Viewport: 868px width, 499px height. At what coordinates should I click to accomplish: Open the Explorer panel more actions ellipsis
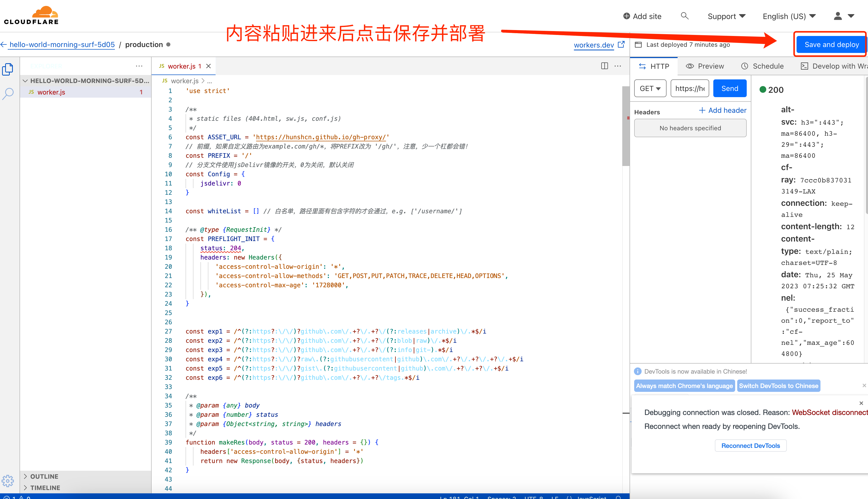click(x=139, y=66)
